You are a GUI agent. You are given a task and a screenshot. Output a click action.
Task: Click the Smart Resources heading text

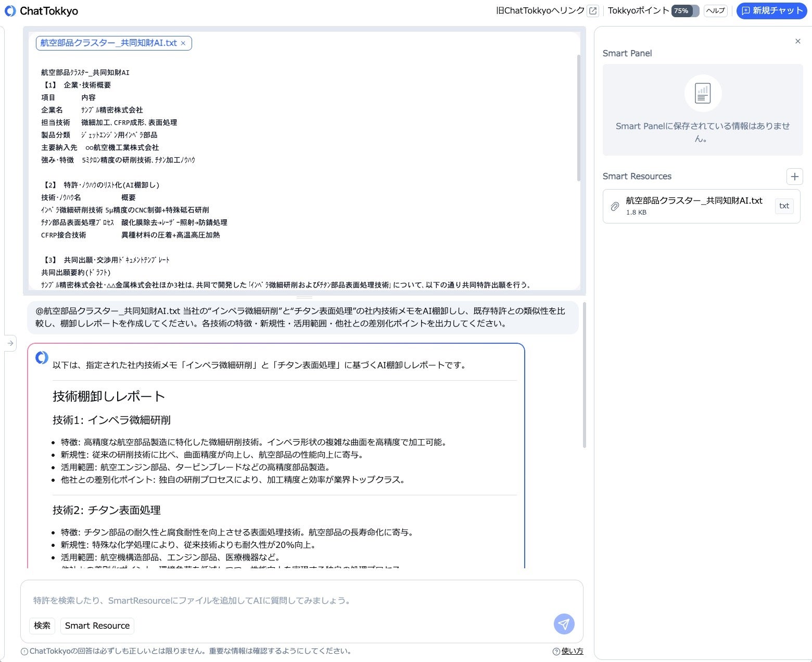pyautogui.click(x=637, y=176)
